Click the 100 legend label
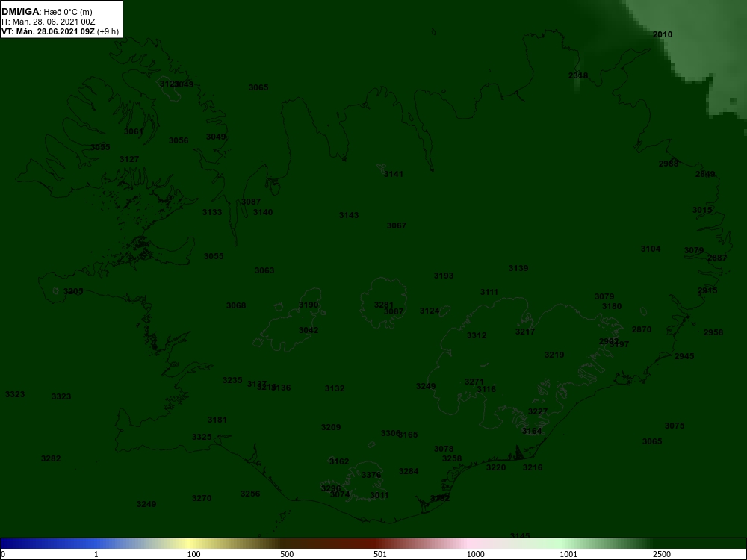 click(x=193, y=554)
